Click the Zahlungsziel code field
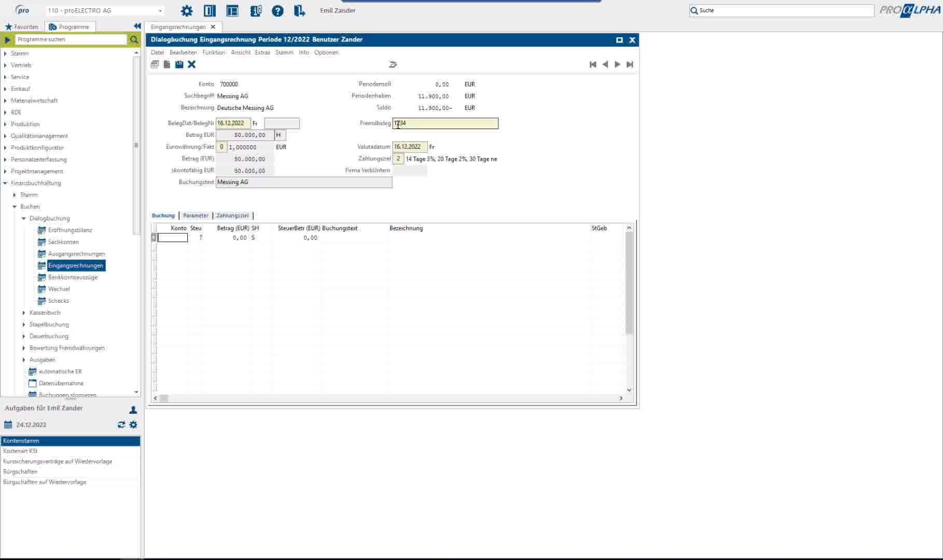Screen dimensions: 943x560 [x=398, y=159]
